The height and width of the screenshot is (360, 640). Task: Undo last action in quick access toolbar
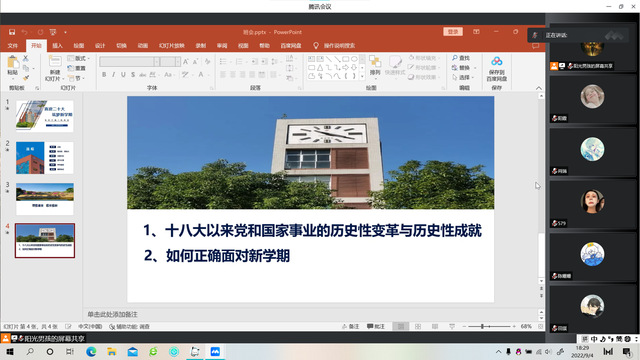coord(24,32)
